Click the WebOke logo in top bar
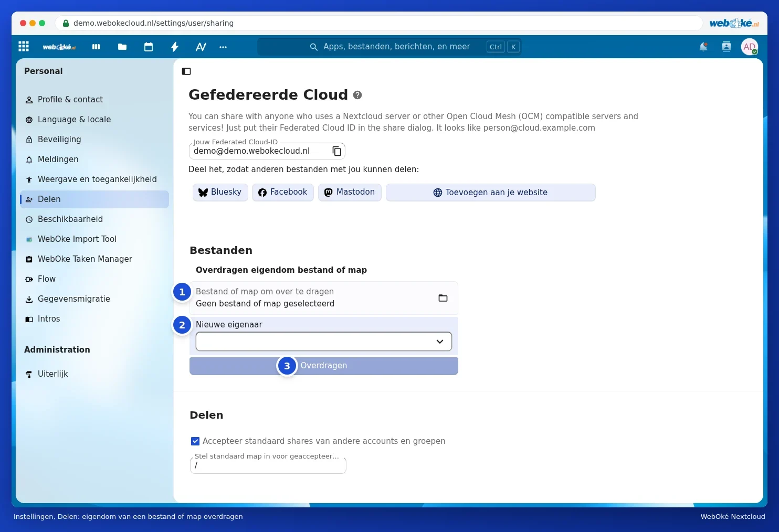Viewport: 779px width, 532px height. (59, 47)
